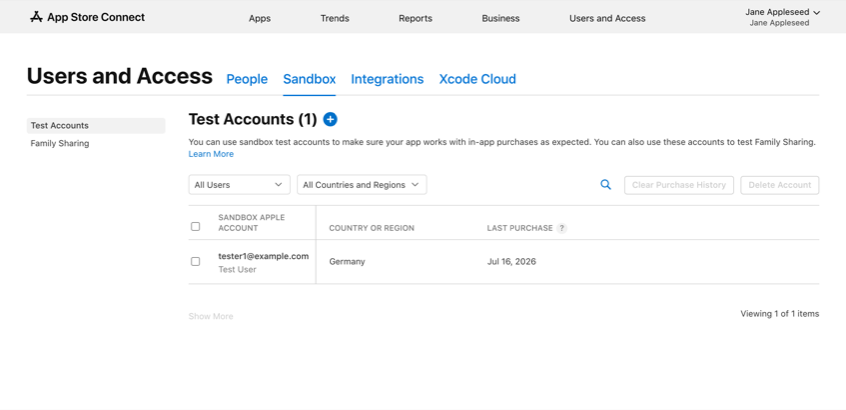Tick the select-all accounts checkbox
Viewport: 846px width, 410px height.
click(195, 227)
